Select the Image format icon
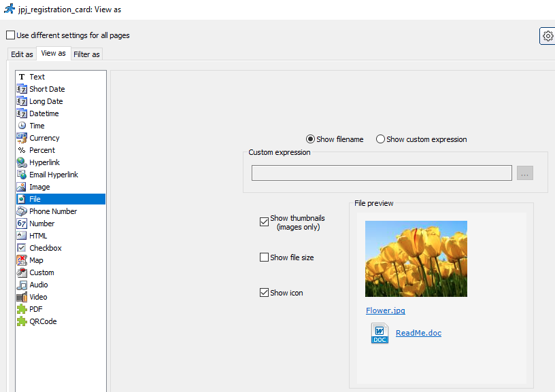Screen dimensions: 555x392 click(22, 187)
